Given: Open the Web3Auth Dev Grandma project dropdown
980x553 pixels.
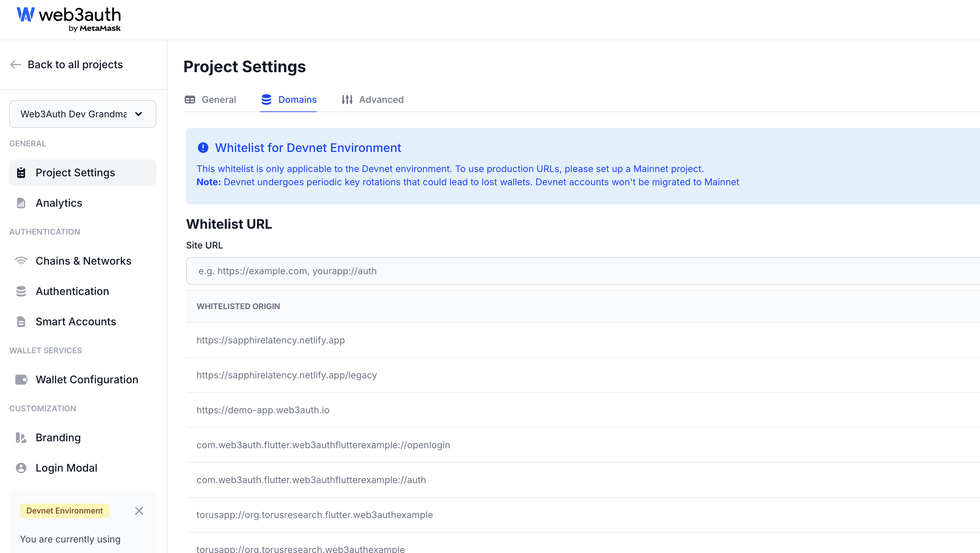Looking at the screenshot, I should [82, 114].
